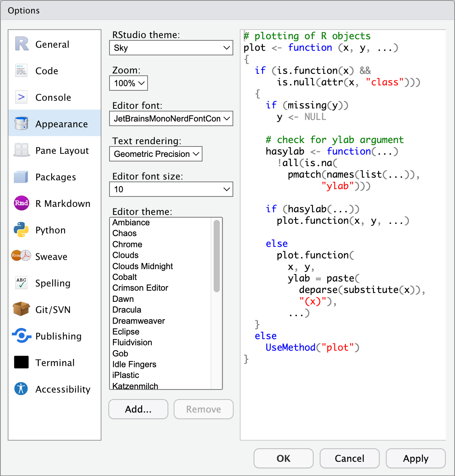The image size is (455, 476).
Task: Open the Text rendering Geometric Precision dropdown
Action: coord(156,154)
